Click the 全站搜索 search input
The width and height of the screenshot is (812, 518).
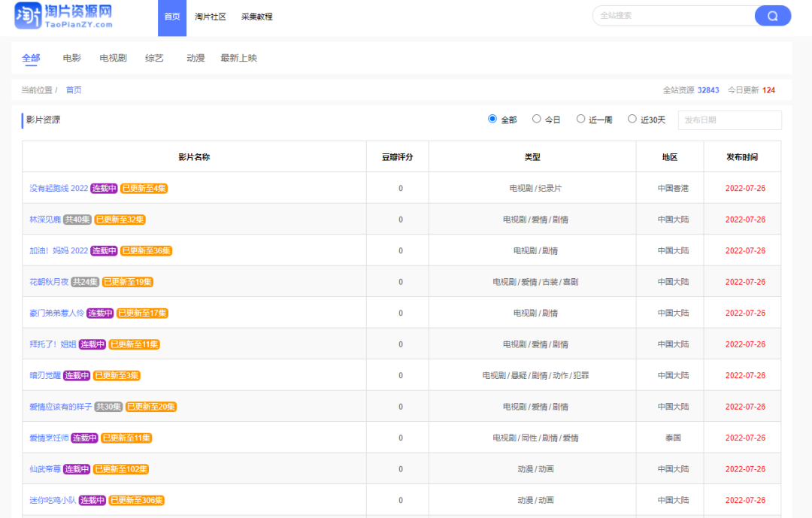point(673,16)
